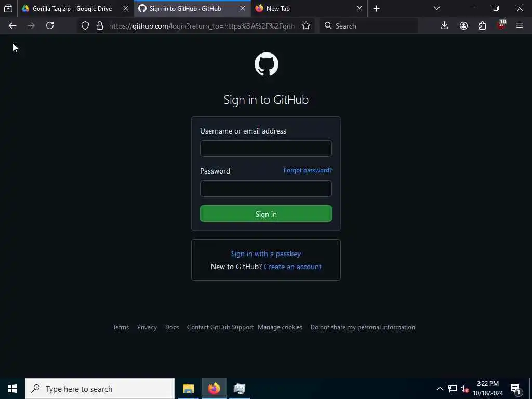Open File Explorer from the taskbar
The image size is (532, 399).
[188, 389]
